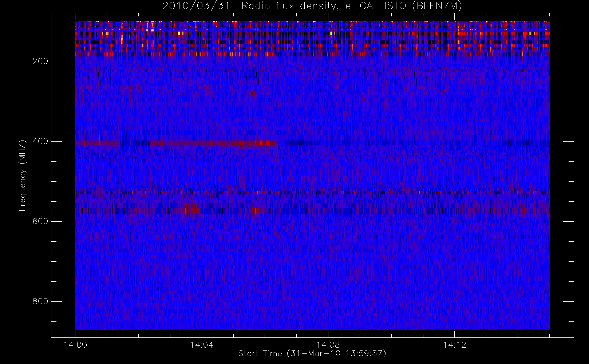The height and width of the screenshot is (364, 589).
Task: Click the 400 frequency tick label
Action: point(40,141)
